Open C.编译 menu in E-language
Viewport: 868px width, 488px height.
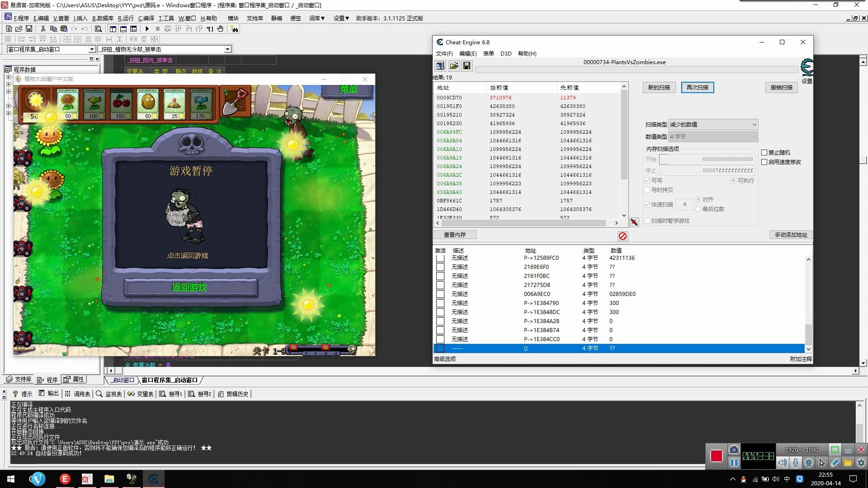coord(146,19)
